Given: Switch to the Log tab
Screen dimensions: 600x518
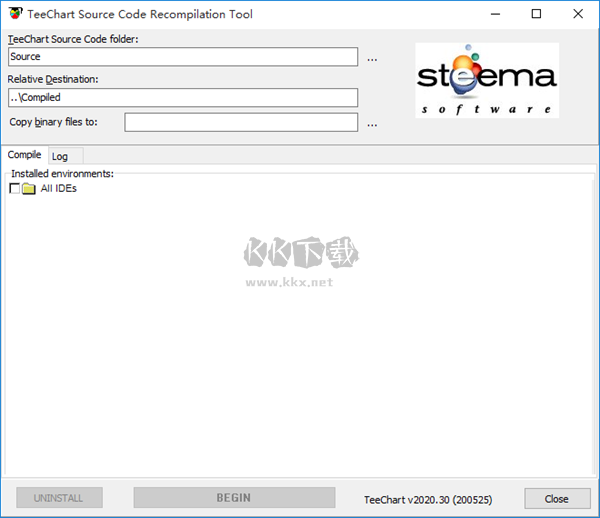Looking at the screenshot, I should coord(65,156).
